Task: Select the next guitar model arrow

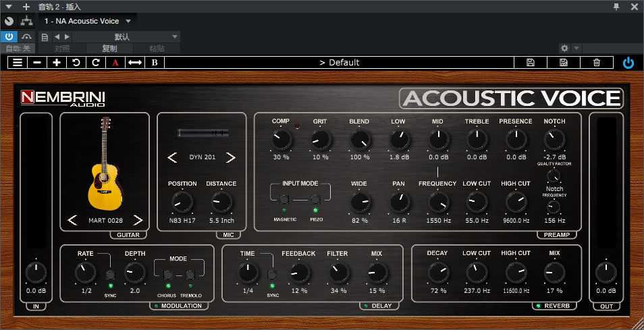Action: (x=138, y=221)
